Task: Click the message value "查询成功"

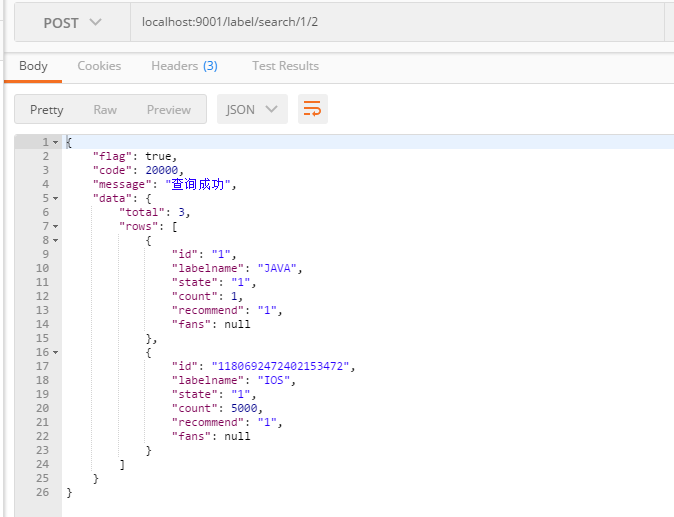Action: (x=198, y=184)
